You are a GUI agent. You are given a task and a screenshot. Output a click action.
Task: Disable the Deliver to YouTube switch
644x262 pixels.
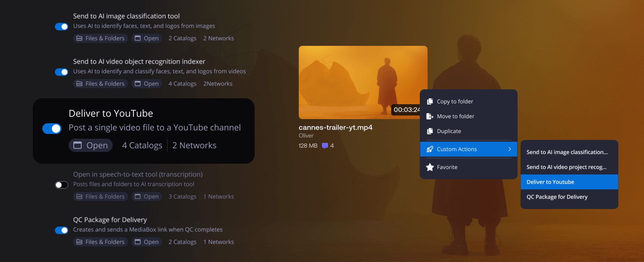click(x=52, y=129)
